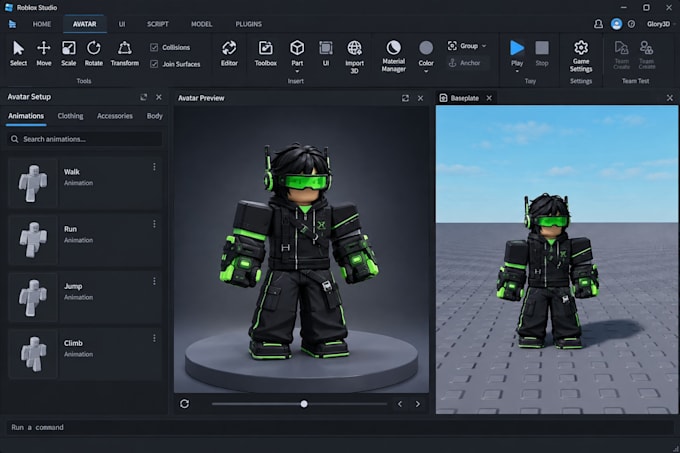Open the avatar Editor
This screenshot has width=680, height=453.
[229, 53]
